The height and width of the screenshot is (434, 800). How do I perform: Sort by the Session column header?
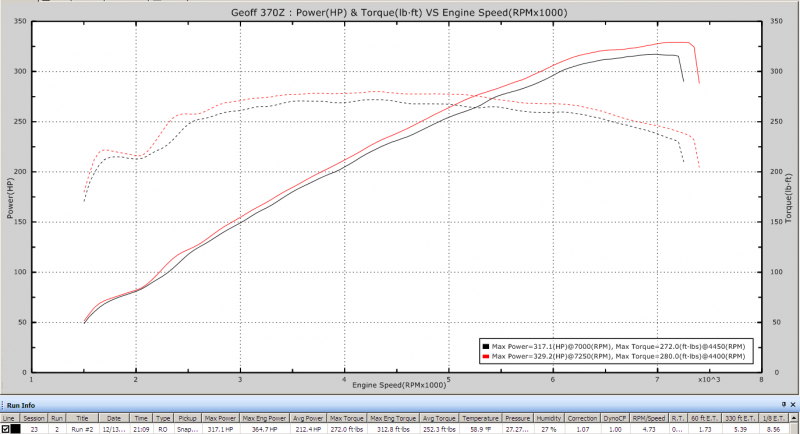pyautogui.click(x=34, y=418)
